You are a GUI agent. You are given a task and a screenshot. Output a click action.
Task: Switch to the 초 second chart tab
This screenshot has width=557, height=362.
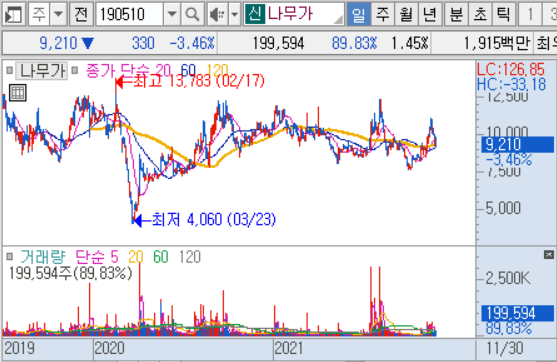coord(480,14)
